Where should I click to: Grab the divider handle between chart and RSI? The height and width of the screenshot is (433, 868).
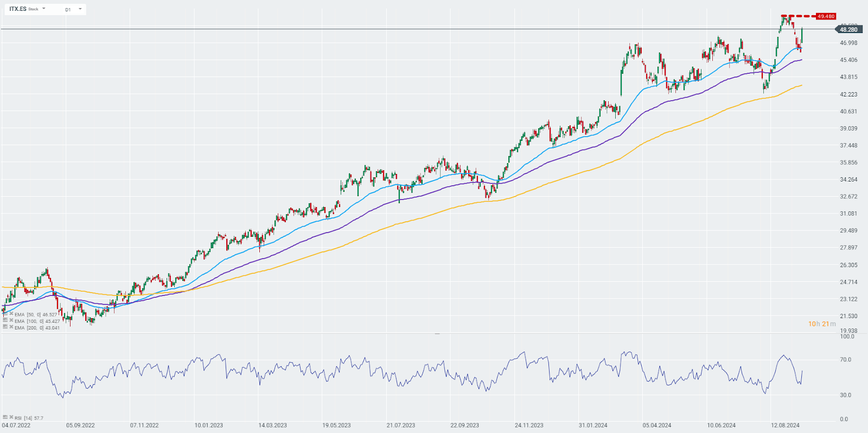(437, 334)
